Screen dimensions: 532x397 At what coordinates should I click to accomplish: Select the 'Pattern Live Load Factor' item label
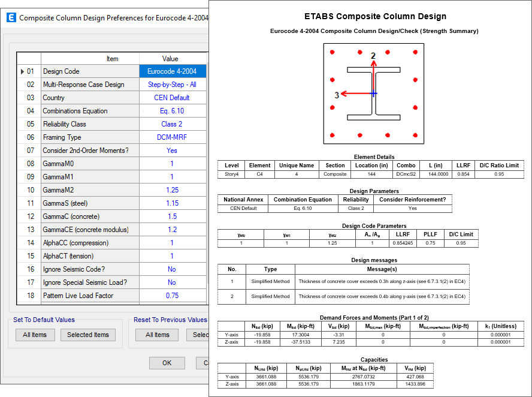(78, 296)
